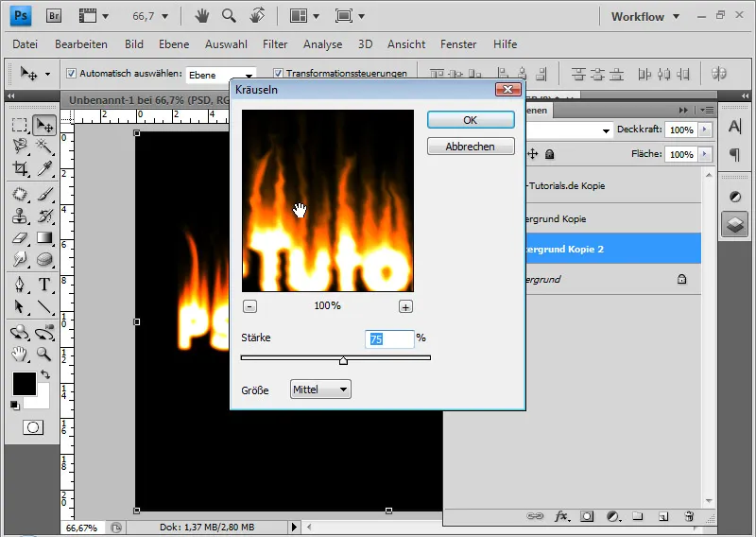Open the Größe dropdown set to Mittel
This screenshot has height=537, width=756.
click(x=320, y=390)
